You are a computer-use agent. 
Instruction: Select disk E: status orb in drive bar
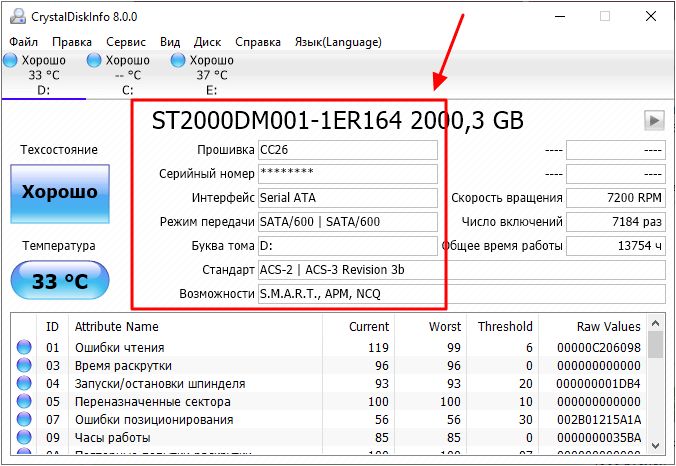coord(178,60)
